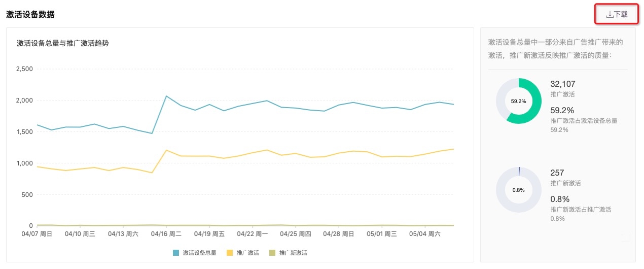The image size is (644, 269).
Task: Click the 下载 download button
Action: (617, 14)
